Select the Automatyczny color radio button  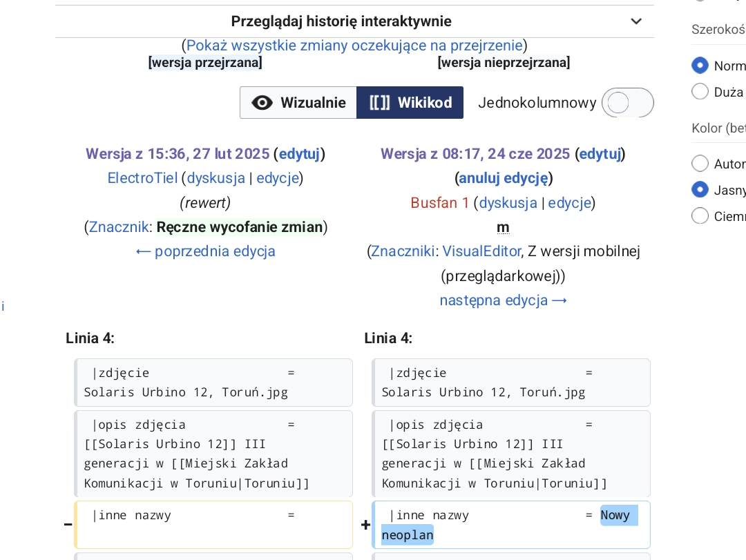700,164
